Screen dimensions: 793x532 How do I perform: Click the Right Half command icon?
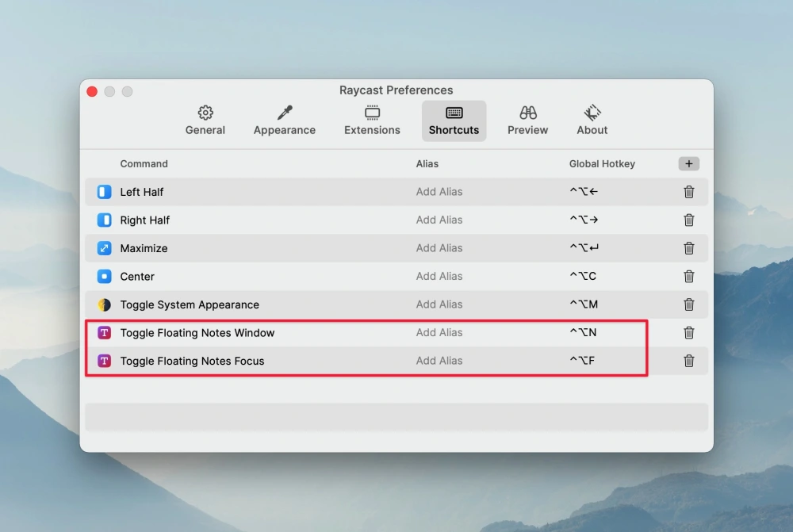point(104,220)
